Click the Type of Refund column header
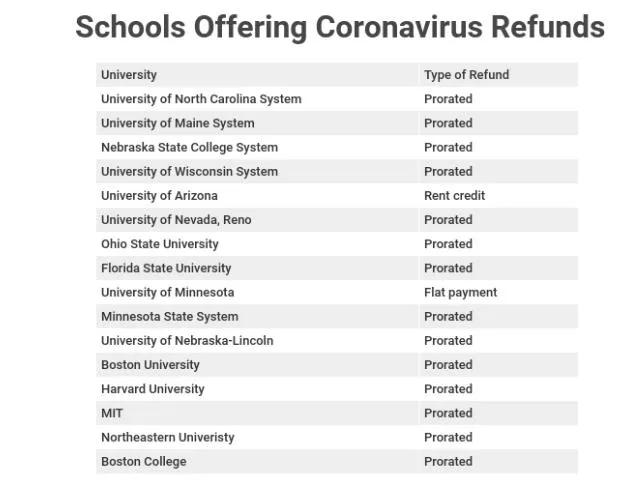The height and width of the screenshot is (493, 637). (x=466, y=75)
